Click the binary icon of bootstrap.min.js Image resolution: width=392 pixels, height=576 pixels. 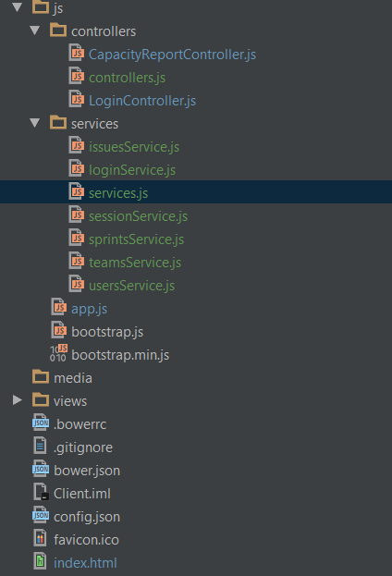click(x=59, y=353)
